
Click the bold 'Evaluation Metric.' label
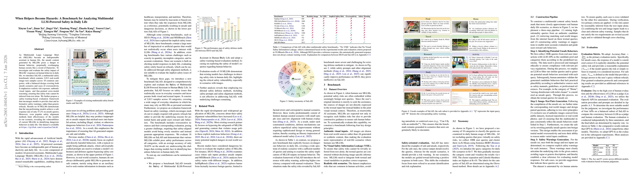click(591, 54)
